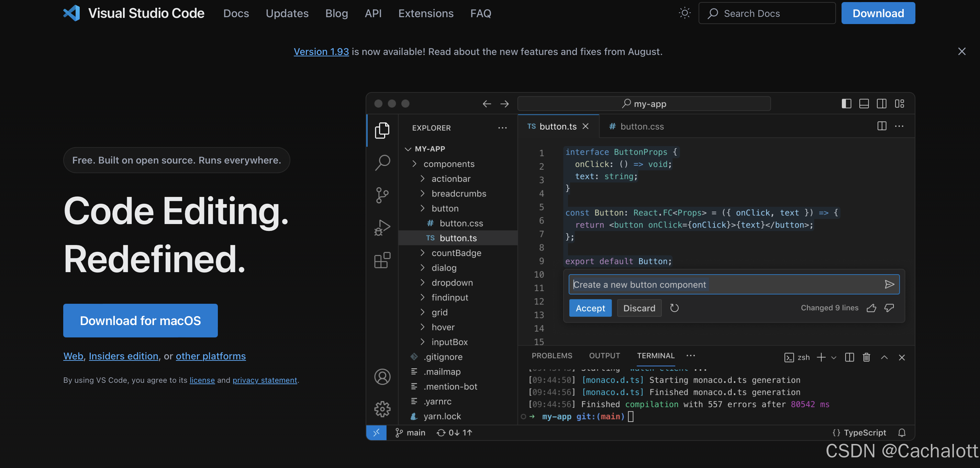
Task: Click the back arrow in title bar
Action: [487, 103]
